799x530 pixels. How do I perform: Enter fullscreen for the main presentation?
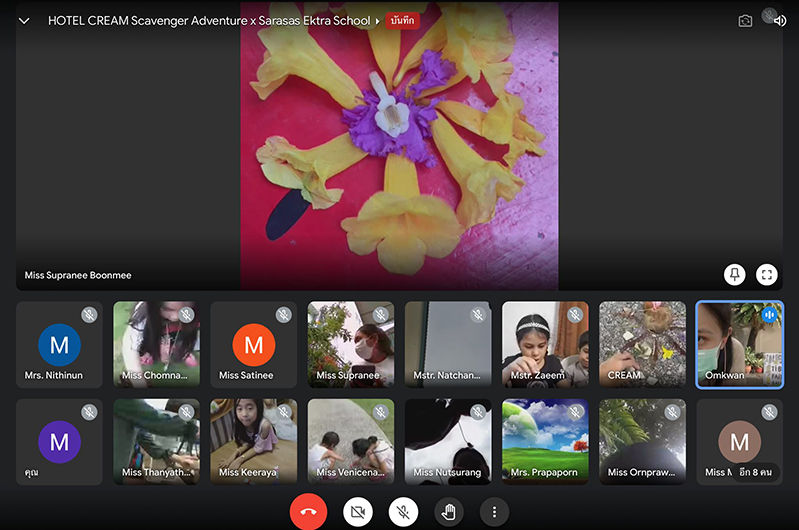click(x=766, y=275)
